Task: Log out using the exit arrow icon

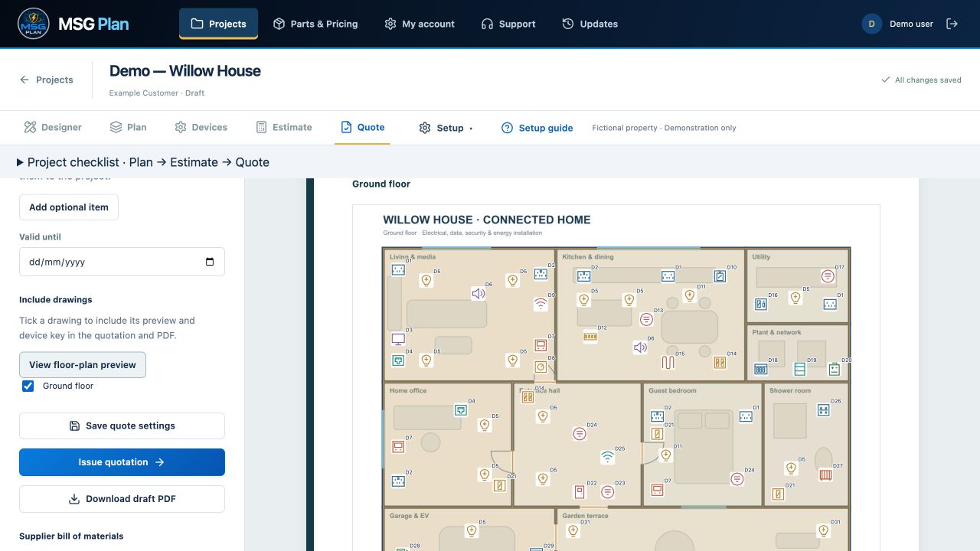Action: tap(952, 24)
